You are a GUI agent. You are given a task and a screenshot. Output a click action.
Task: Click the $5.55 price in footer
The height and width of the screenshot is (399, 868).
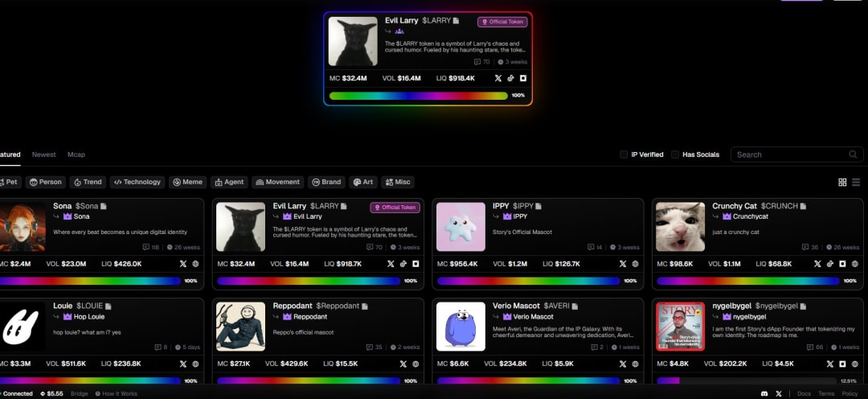(x=52, y=393)
